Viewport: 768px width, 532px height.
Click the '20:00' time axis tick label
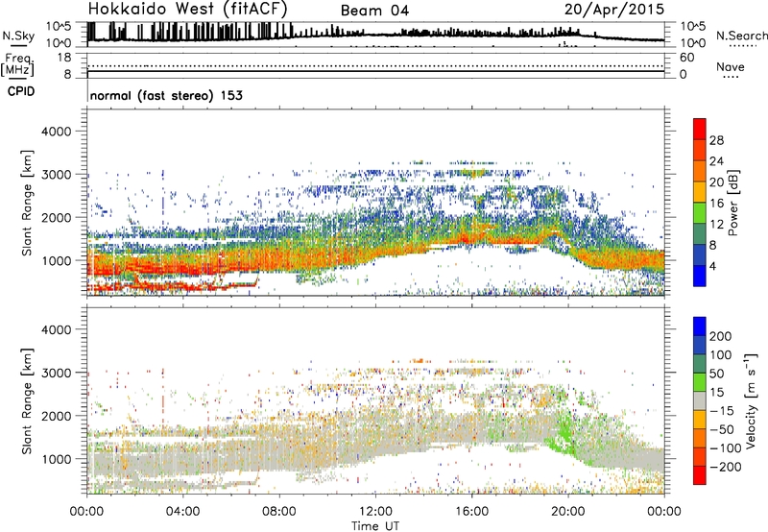click(x=568, y=512)
